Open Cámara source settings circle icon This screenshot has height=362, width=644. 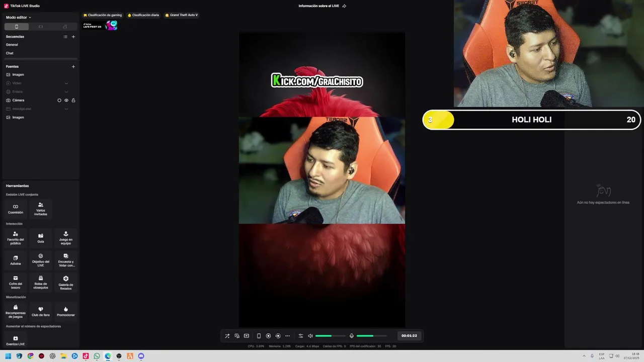pos(59,100)
